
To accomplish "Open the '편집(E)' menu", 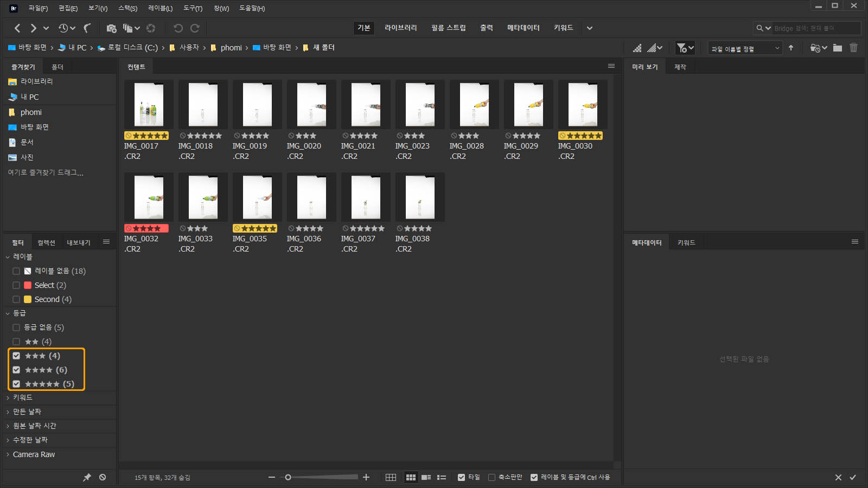I will pyautogui.click(x=68, y=8).
